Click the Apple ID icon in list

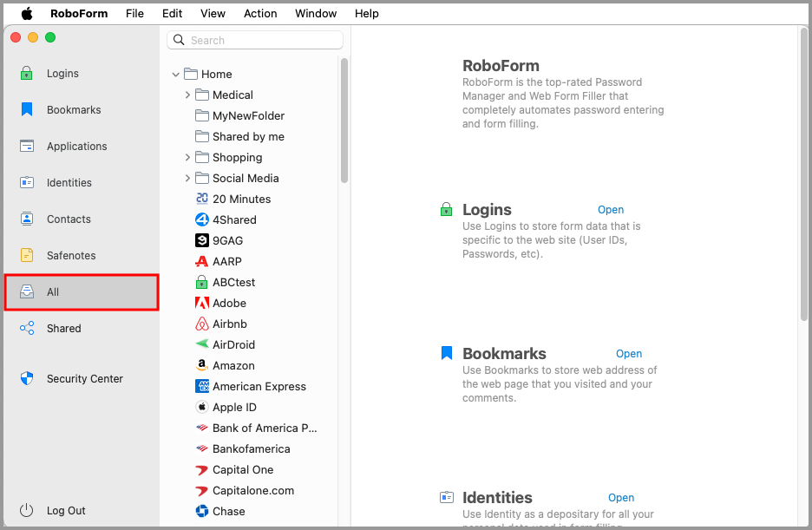202,407
